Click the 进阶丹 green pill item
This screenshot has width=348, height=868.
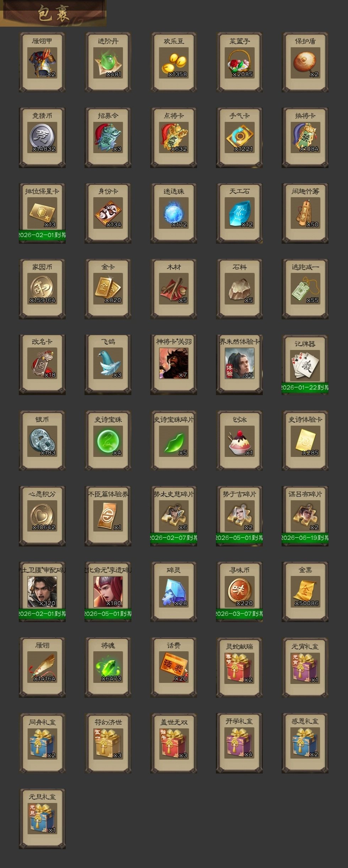pos(108,63)
